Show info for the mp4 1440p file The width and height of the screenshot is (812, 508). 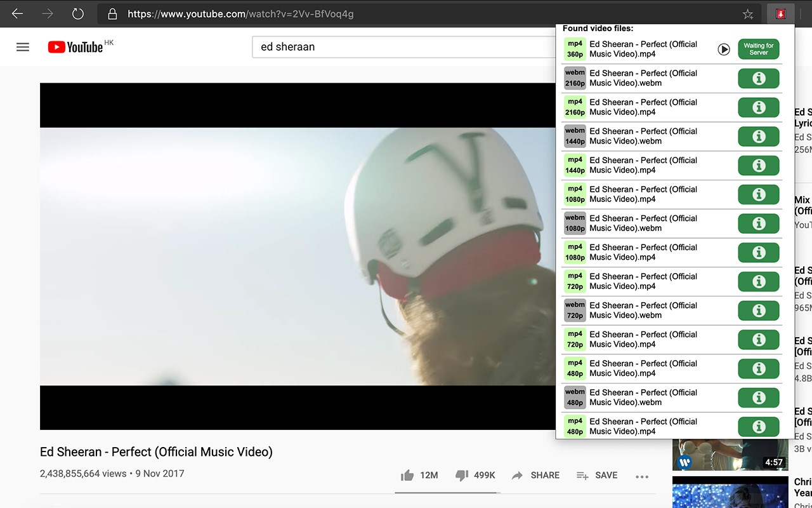[759, 166]
